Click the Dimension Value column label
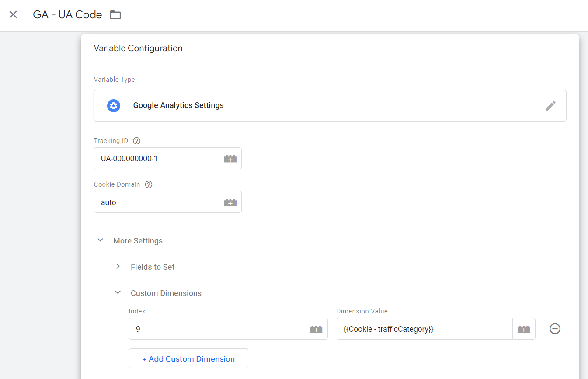Screen dimensions: 588x379 362,311
